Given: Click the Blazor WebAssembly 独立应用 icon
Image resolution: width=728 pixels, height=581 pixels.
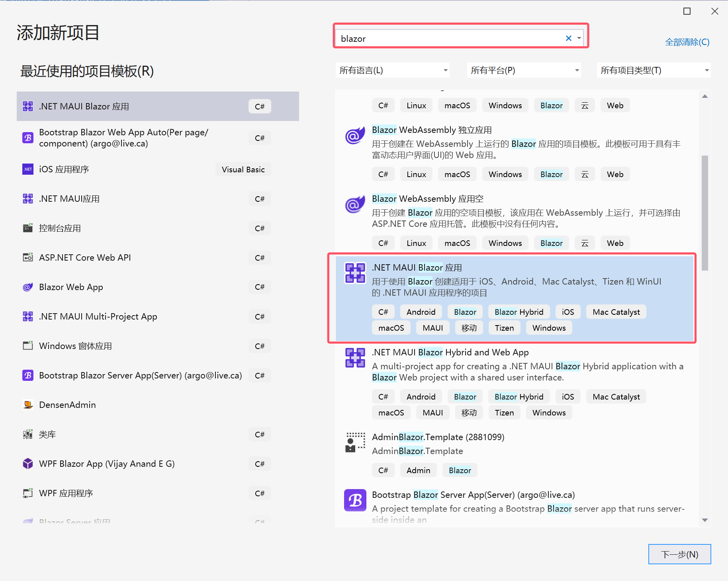Looking at the screenshot, I should point(355,136).
